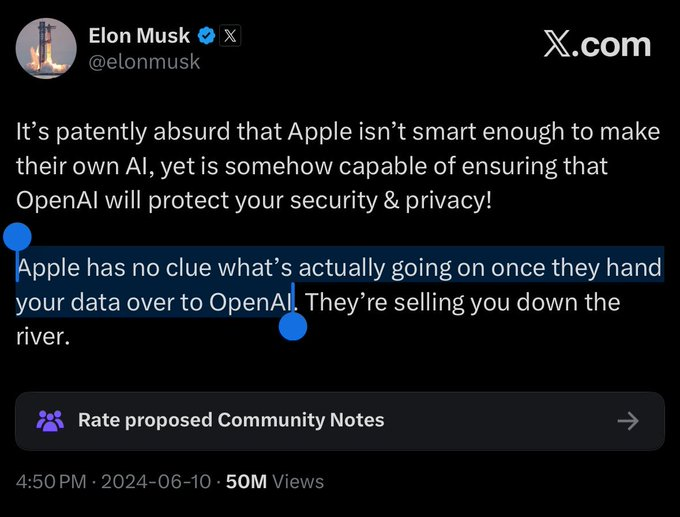Viewport: 680px width, 517px height.
Task: Open Elon Musk's rocket profile picture
Action: 46,48
